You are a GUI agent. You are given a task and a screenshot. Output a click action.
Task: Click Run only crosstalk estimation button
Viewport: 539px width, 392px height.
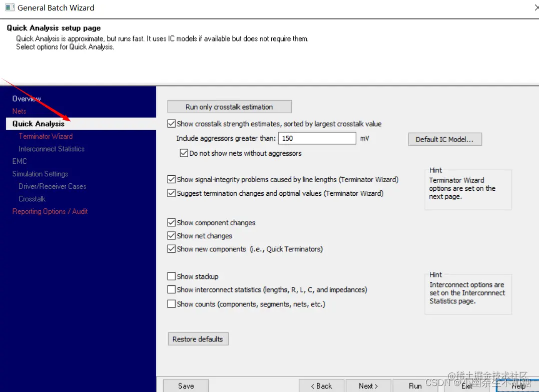click(229, 107)
